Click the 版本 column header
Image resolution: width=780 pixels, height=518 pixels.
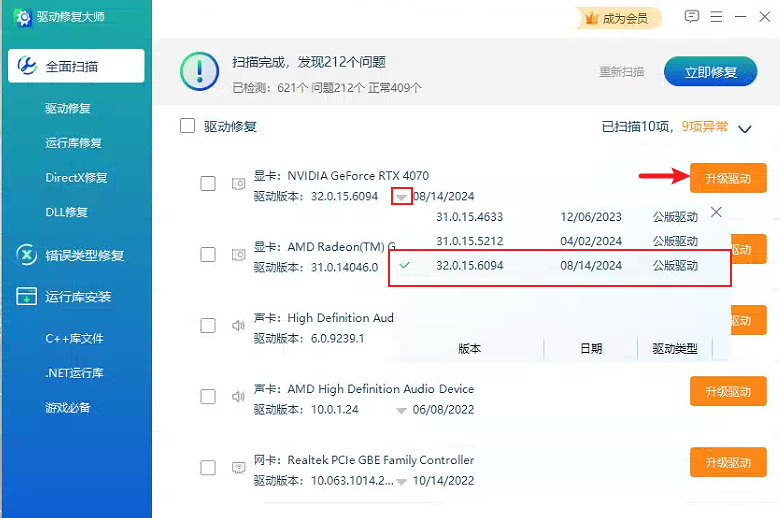point(469,349)
